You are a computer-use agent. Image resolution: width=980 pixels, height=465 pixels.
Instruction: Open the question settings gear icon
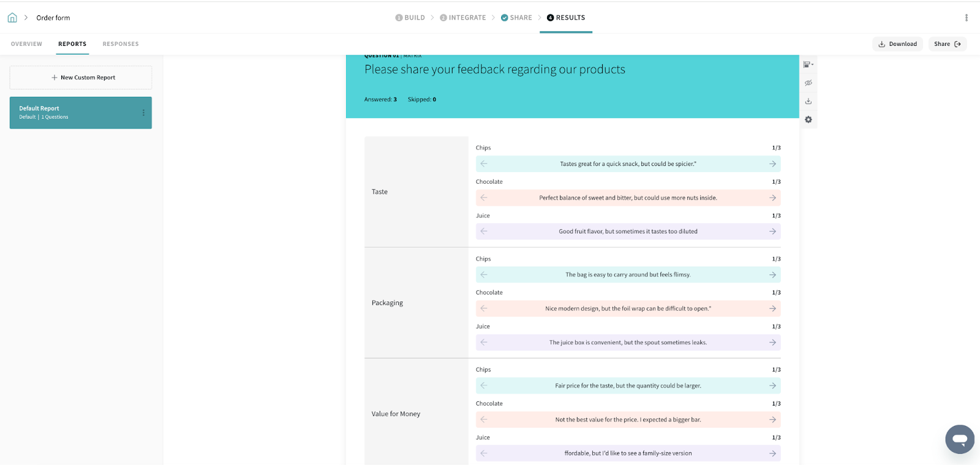click(x=808, y=119)
